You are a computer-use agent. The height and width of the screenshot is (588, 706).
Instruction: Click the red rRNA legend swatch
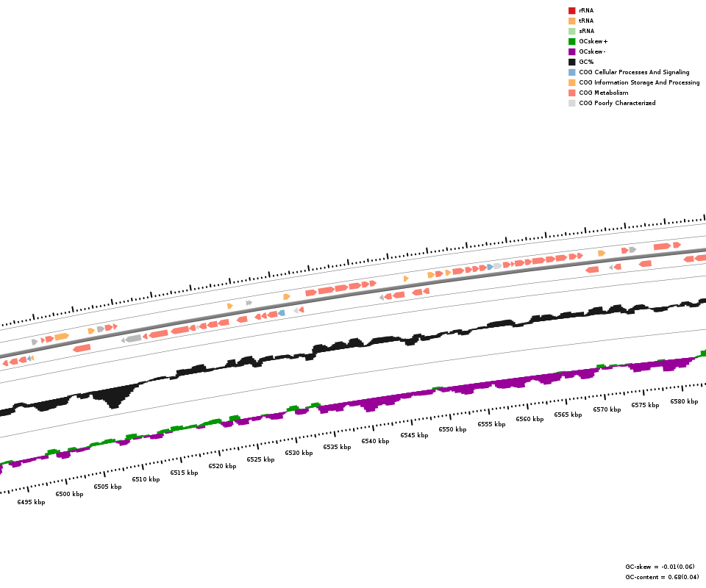571,10
